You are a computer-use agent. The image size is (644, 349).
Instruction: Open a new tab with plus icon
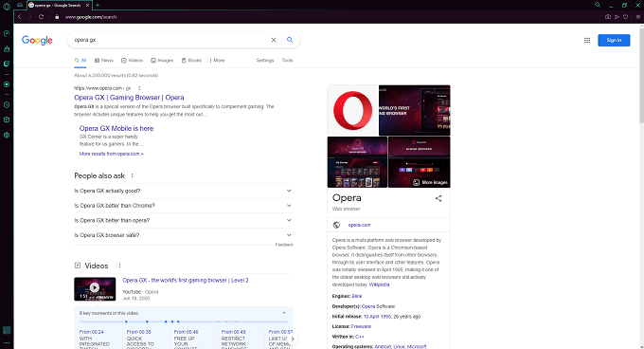[x=98, y=5]
